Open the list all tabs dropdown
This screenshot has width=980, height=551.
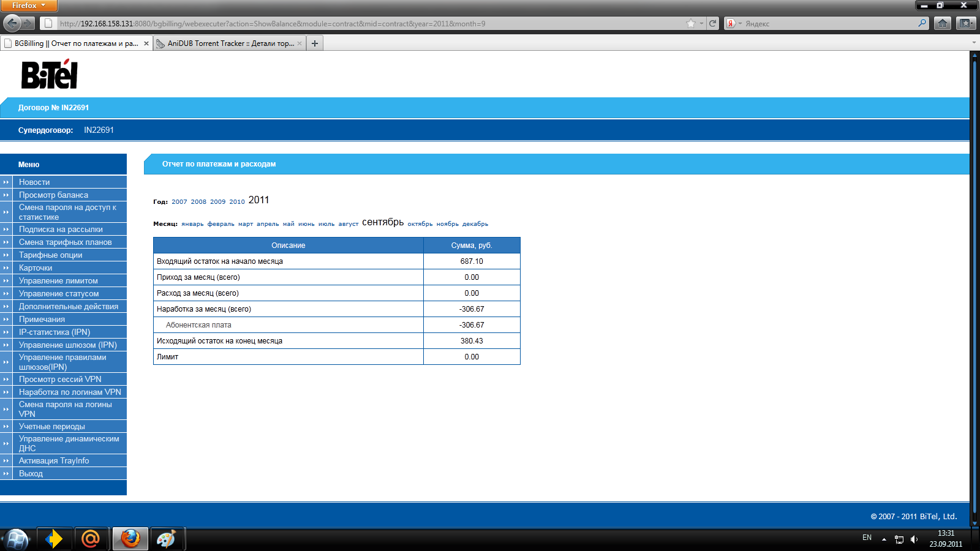tap(974, 43)
